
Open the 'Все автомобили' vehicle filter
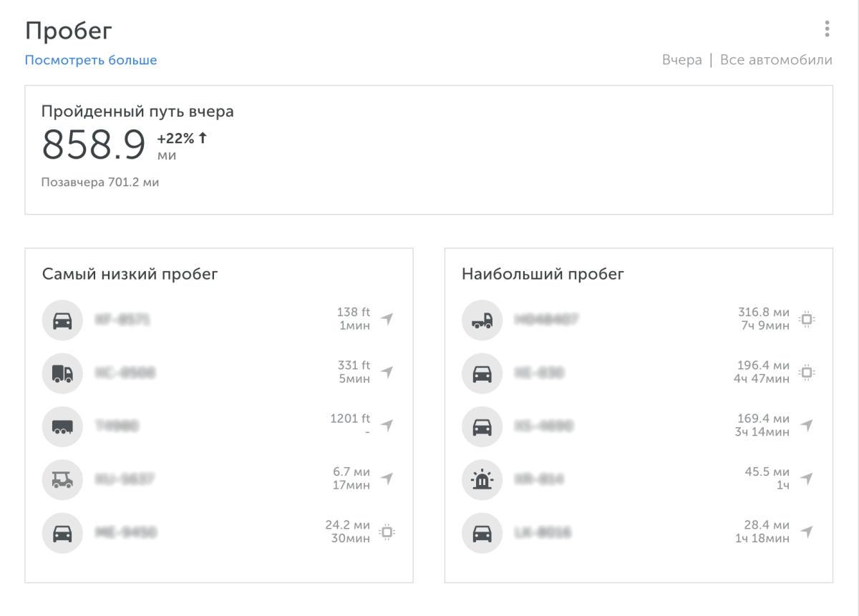point(776,60)
